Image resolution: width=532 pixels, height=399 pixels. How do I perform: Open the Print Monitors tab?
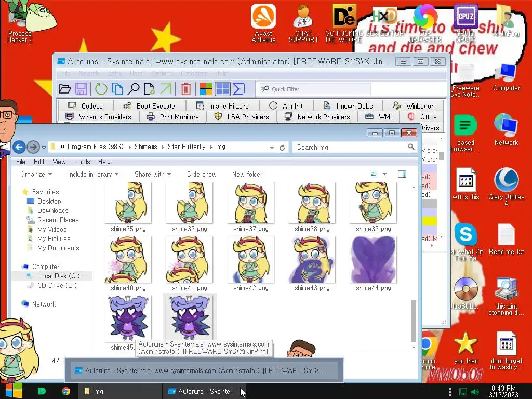click(x=172, y=117)
